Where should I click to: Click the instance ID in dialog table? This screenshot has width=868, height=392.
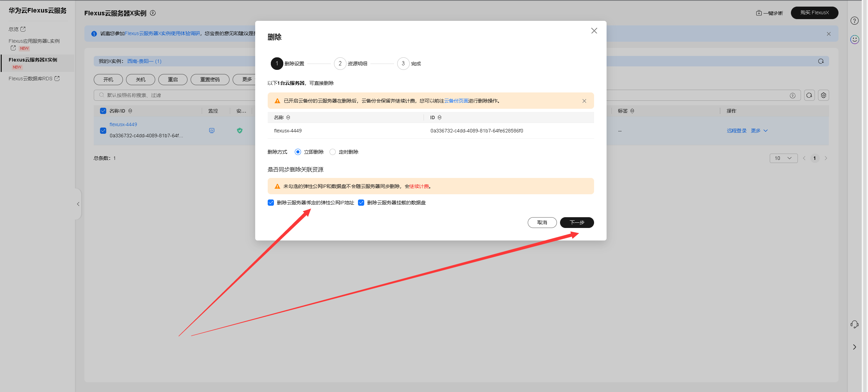[477, 131]
